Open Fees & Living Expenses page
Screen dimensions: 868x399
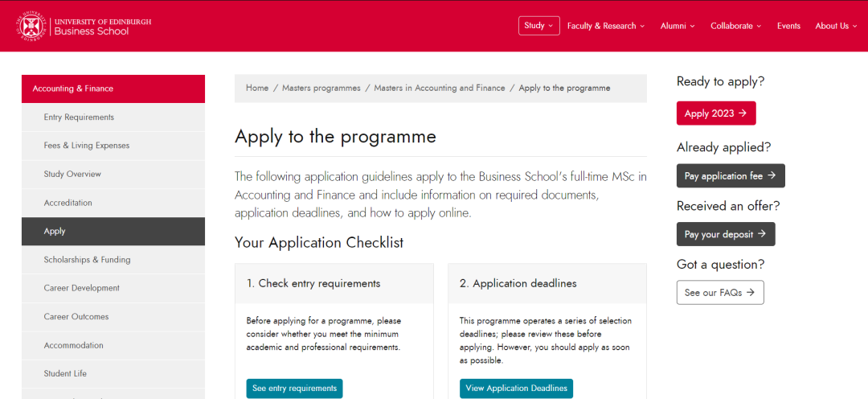pos(86,146)
